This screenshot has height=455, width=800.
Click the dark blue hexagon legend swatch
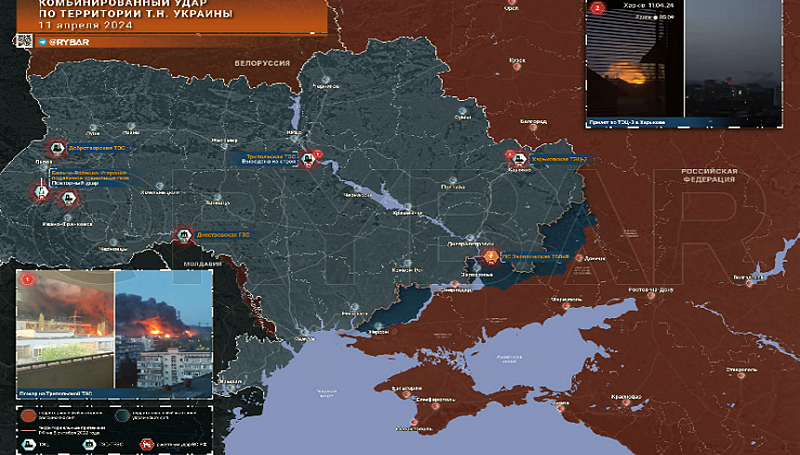coord(123,416)
